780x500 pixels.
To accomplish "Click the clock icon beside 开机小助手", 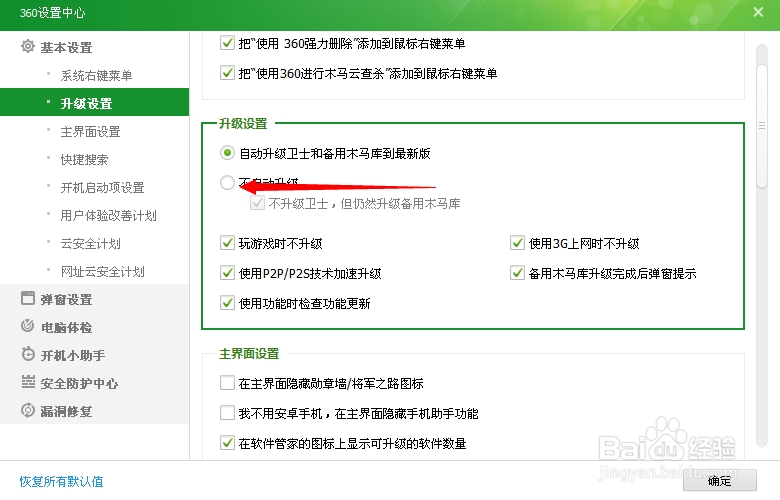I will pyautogui.click(x=28, y=354).
